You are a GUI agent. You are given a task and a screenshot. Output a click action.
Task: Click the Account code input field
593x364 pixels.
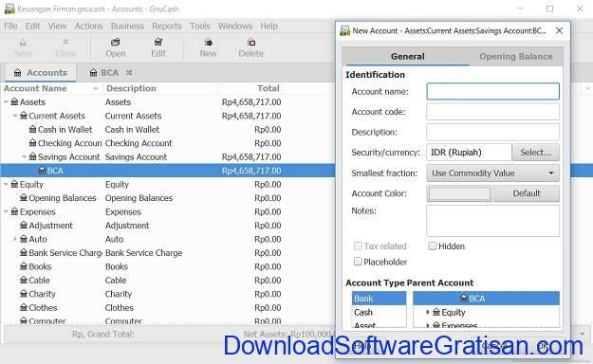(492, 112)
